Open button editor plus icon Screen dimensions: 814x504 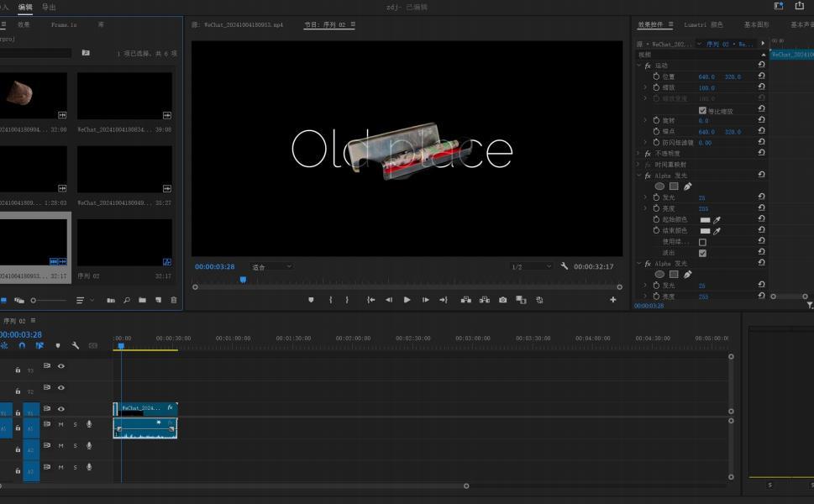613,300
